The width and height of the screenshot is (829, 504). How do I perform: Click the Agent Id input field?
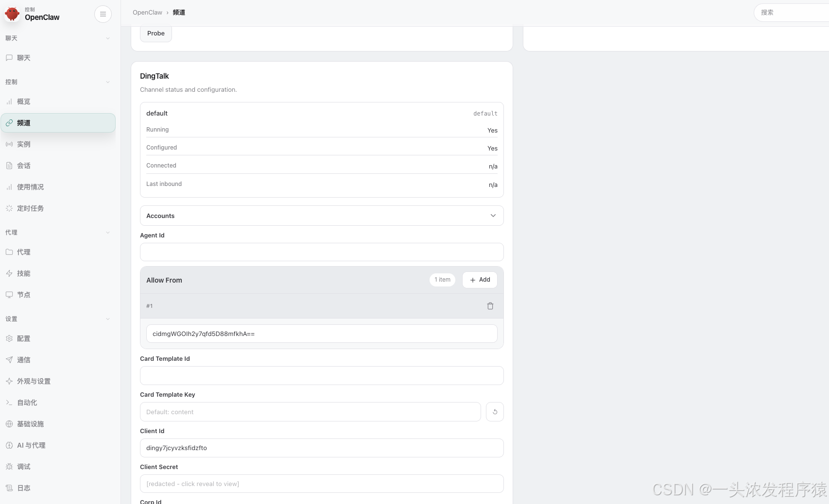[322, 252]
